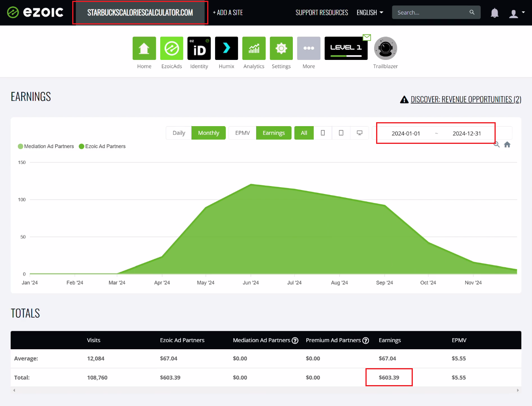Open the user account dropdown
This screenshot has height=406, width=532.
point(517,13)
